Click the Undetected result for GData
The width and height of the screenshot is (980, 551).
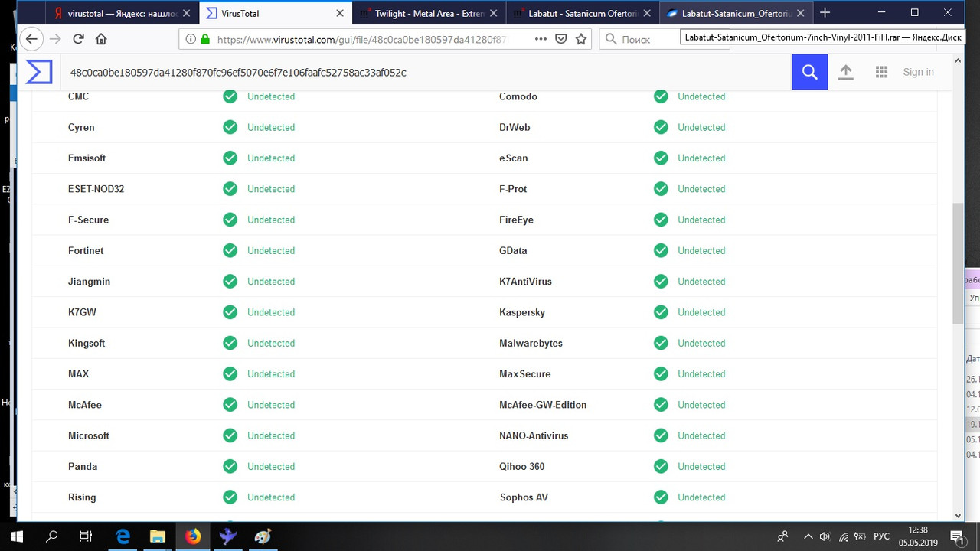point(701,250)
